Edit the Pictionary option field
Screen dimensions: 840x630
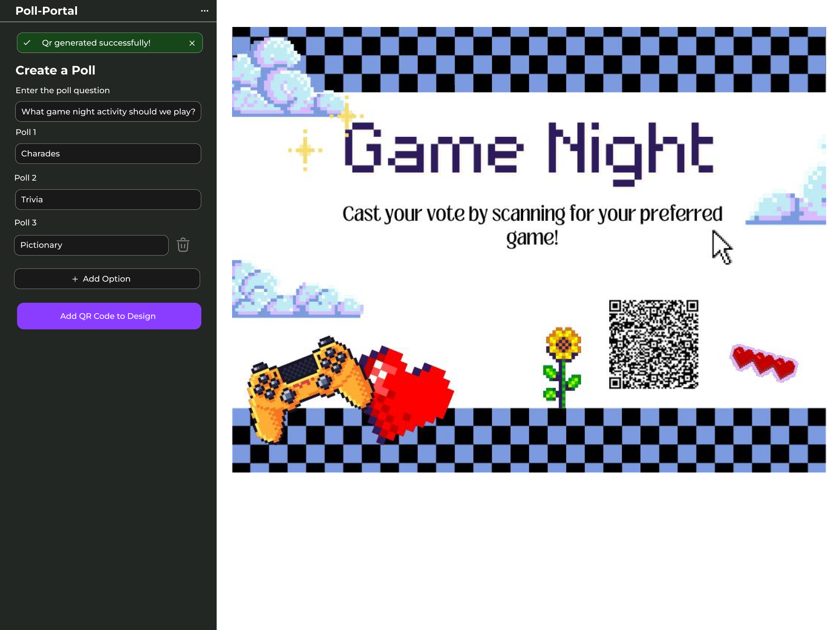[91, 245]
